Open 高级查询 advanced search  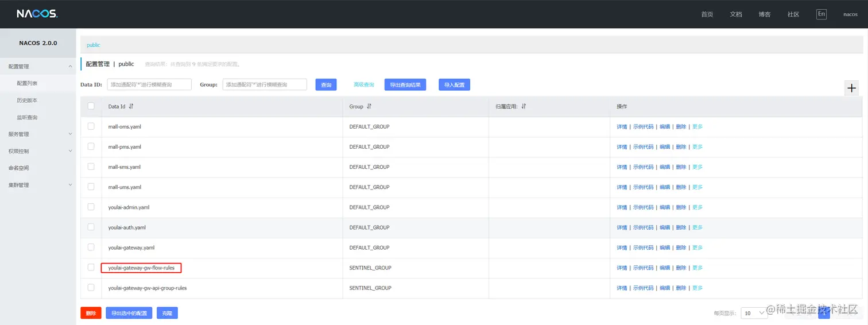pos(364,84)
